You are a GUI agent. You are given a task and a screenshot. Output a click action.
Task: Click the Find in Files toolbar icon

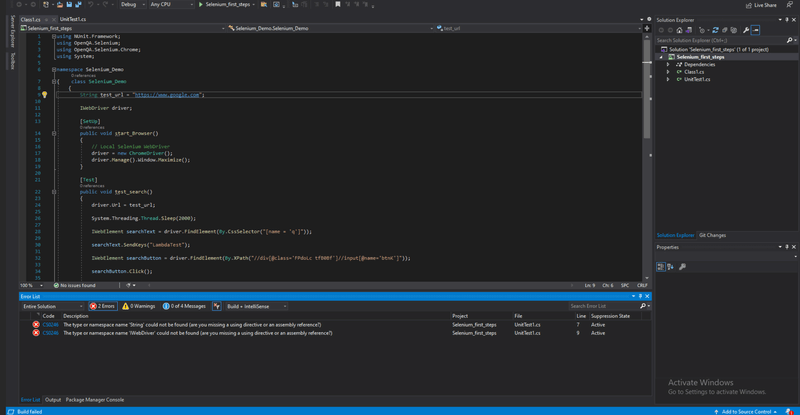264,5
